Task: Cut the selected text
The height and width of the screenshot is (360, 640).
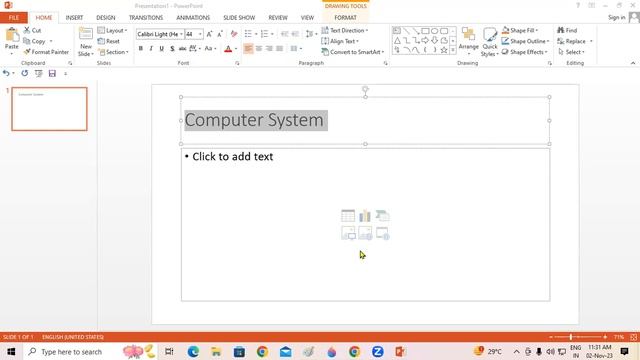Action: (32, 30)
